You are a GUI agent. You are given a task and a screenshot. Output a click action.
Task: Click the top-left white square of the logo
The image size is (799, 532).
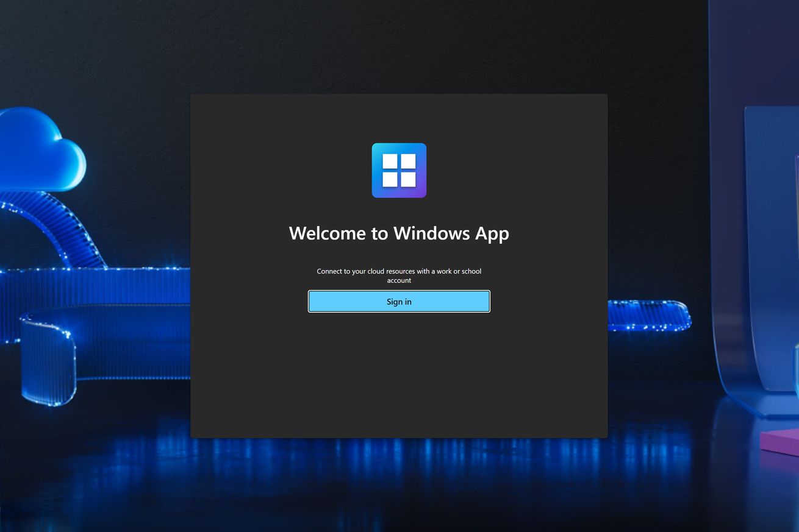[390, 161]
